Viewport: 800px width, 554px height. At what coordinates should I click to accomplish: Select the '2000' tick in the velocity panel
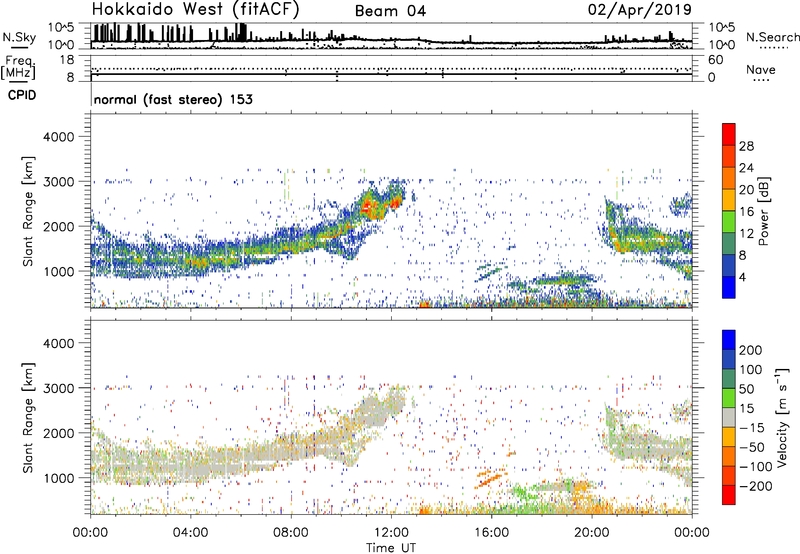point(59,433)
